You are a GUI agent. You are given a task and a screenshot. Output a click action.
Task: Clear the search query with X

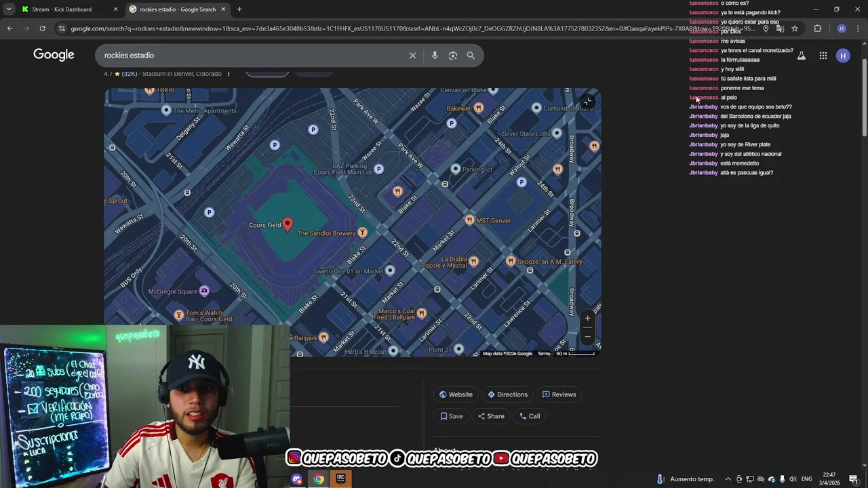tap(412, 56)
